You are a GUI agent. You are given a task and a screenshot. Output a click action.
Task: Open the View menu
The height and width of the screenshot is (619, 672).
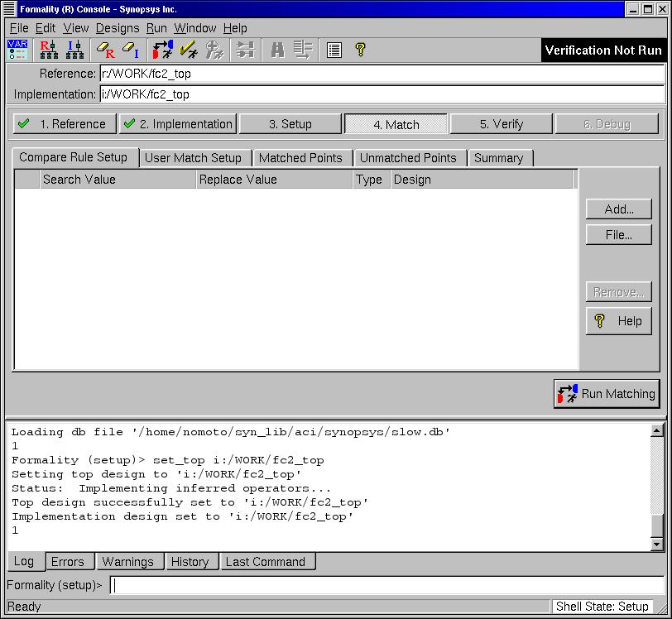(x=76, y=28)
